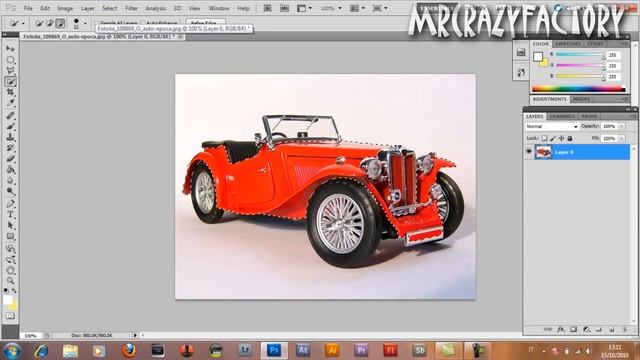Click the R red channel slider
The width and height of the screenshot is (640, 360).
[x=580, y=55]
